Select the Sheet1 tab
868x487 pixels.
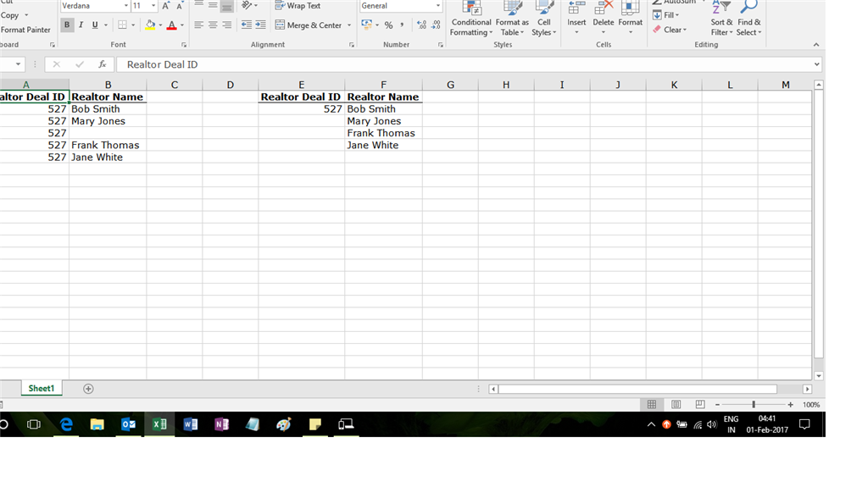[x=42, y=389]
